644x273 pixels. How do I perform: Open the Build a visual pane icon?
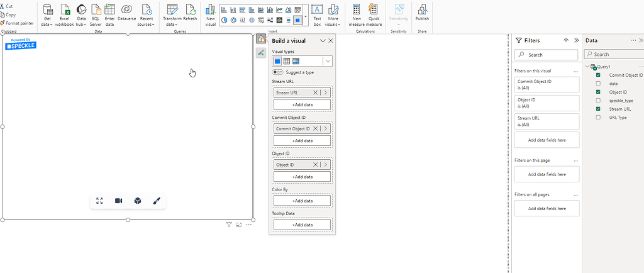coord(261,39)
